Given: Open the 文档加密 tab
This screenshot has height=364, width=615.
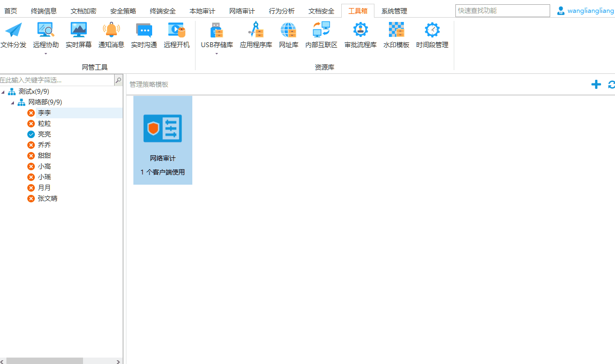Looking at the screenshot, I should (83, 11).
